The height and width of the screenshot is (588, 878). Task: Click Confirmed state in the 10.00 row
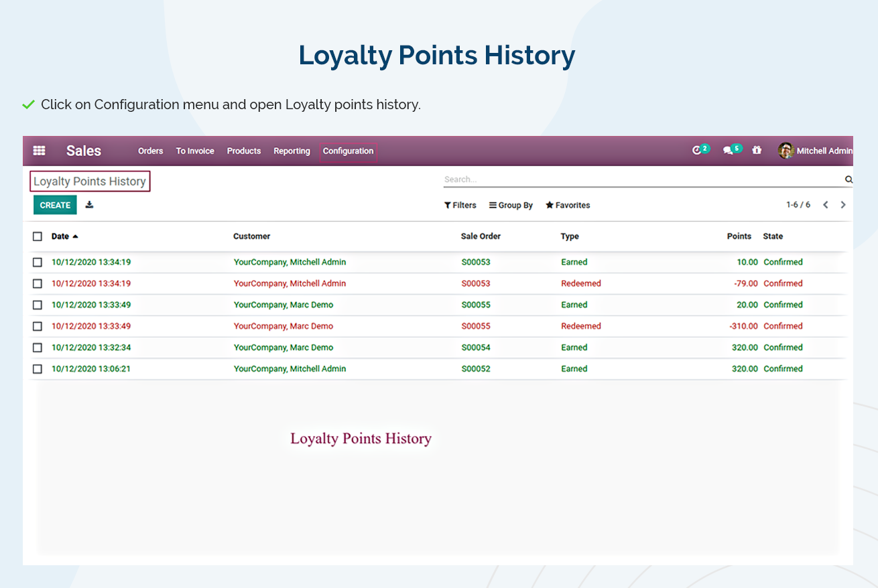(783, 263)
